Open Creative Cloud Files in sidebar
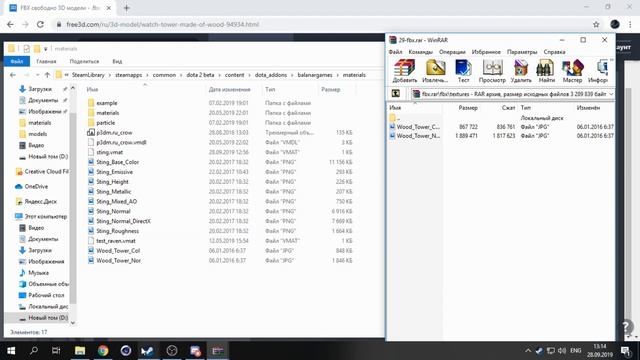The width and height of the screenshot is (640, 360). (46, 171)
